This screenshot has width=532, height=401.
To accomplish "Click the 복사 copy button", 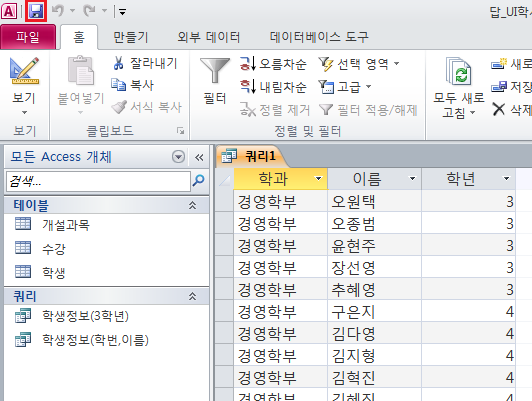I will (x=133, y=85).
